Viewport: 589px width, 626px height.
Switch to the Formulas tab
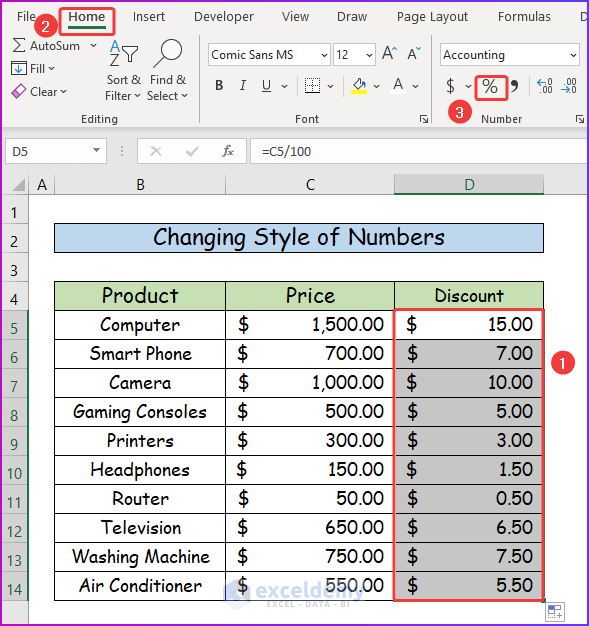pos(524,17)
